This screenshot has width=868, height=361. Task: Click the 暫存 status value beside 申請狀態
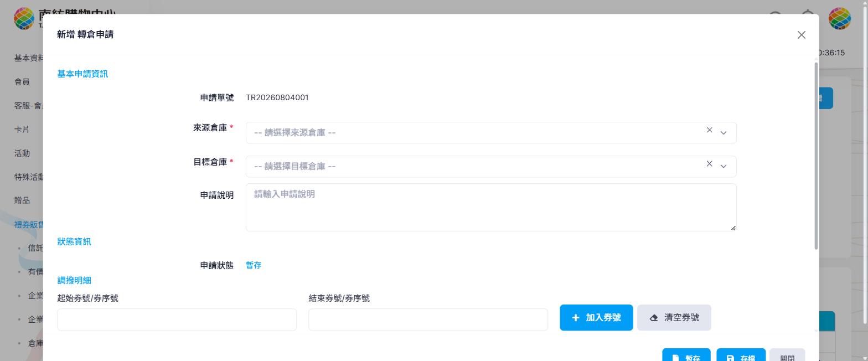(254, 265)
